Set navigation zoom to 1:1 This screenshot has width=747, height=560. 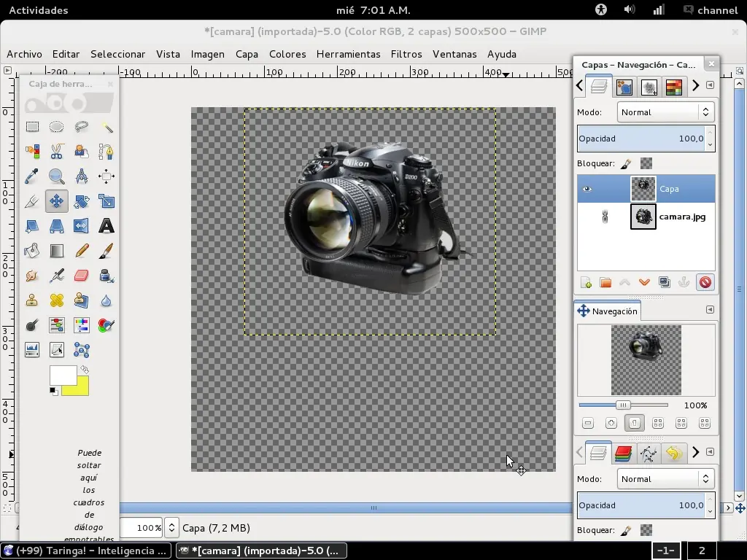(x=634, y=424)
